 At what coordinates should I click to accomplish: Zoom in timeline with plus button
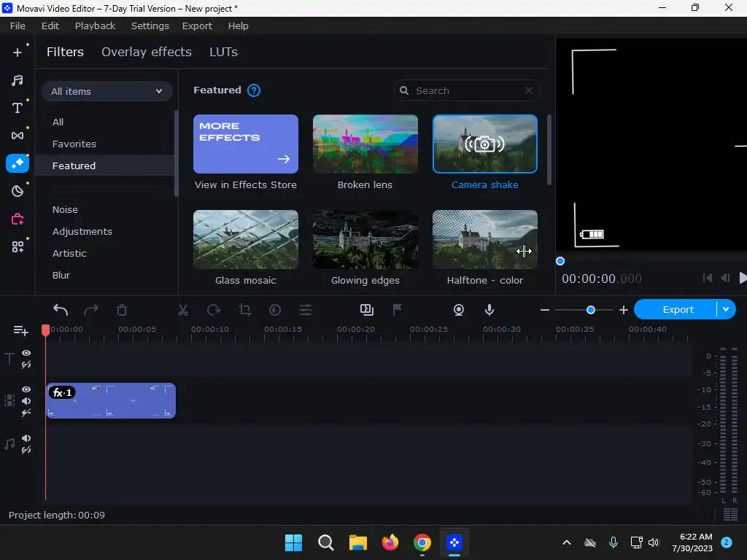624,310
